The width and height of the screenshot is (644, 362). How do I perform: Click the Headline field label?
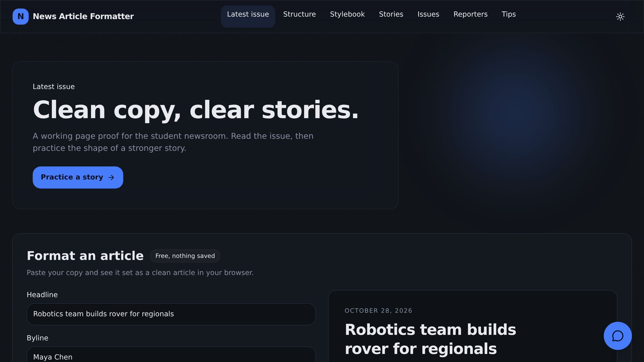[x=42, y=295]
